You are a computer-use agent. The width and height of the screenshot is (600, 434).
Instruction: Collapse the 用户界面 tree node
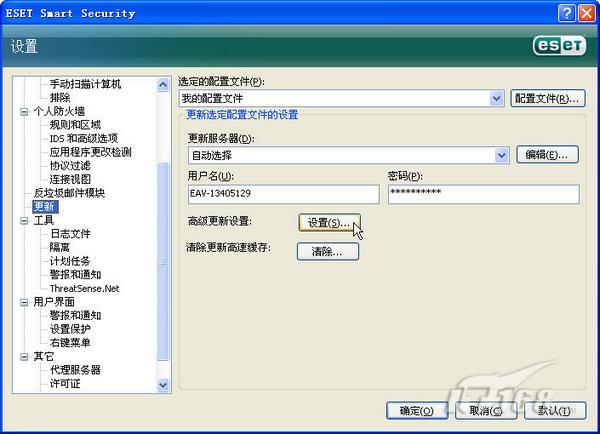click(24, 301)
